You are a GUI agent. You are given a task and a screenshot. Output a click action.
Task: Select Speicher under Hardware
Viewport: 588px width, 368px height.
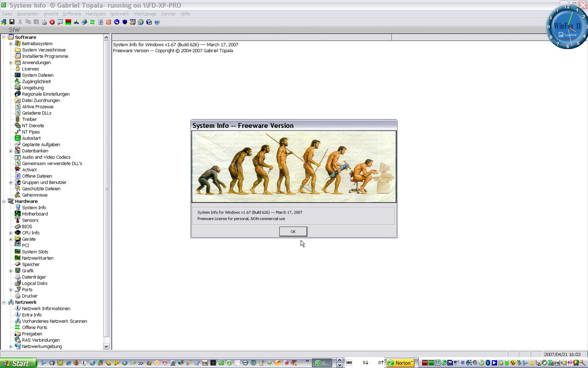(31, 265)
